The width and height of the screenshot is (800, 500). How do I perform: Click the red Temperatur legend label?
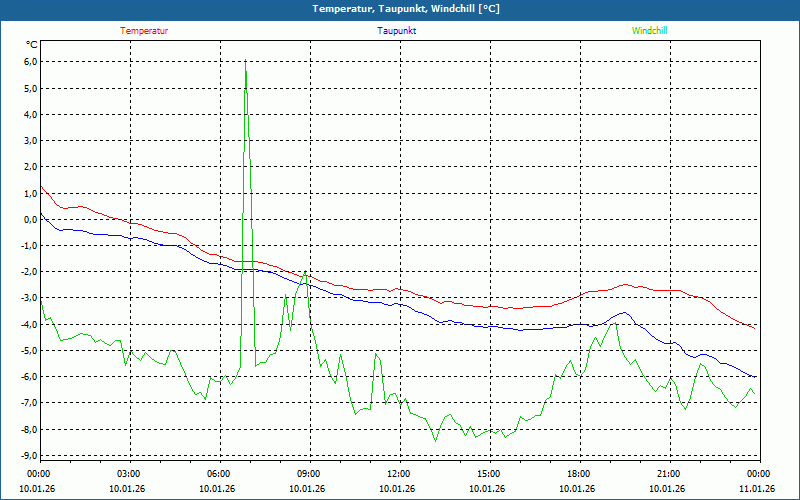[144, 30]
